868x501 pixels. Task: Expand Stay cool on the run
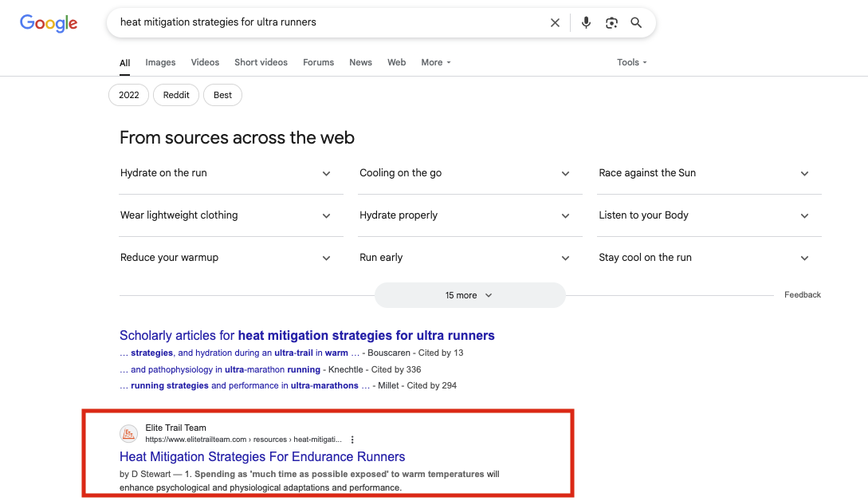point(709,258)
